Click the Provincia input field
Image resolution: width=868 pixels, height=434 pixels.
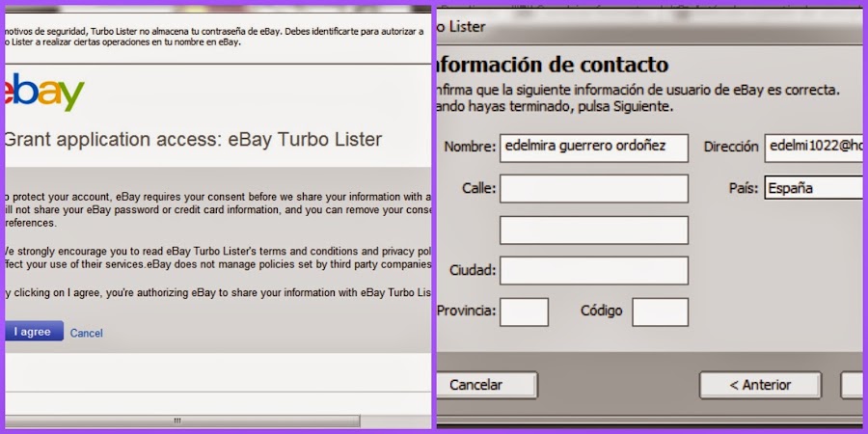525,312
